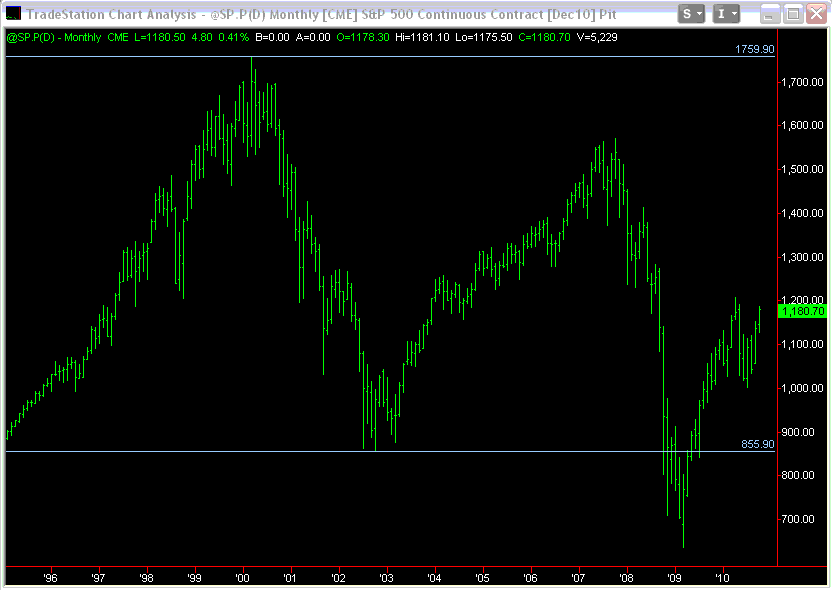Click the B=0.00 bid value

(x=272, y=37)
